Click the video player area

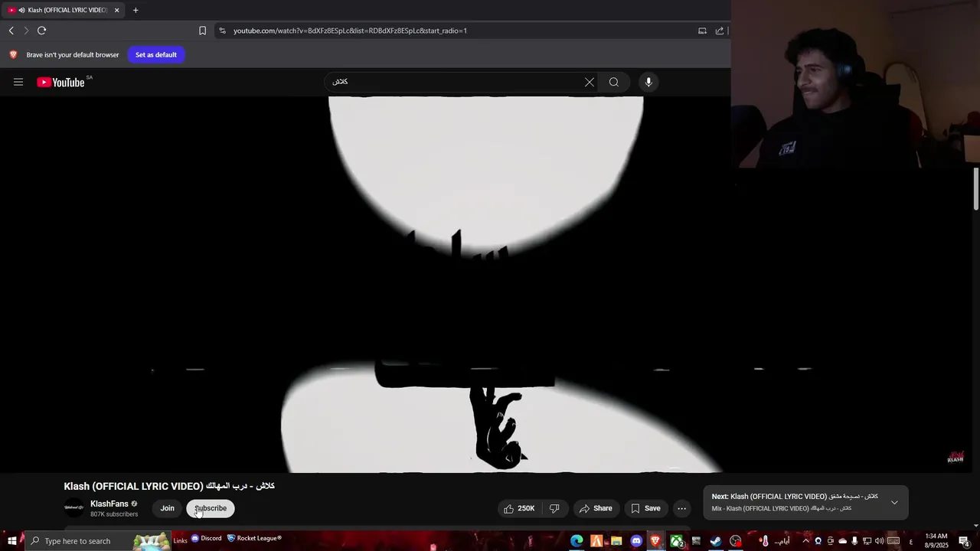click(x=486, y=285)
